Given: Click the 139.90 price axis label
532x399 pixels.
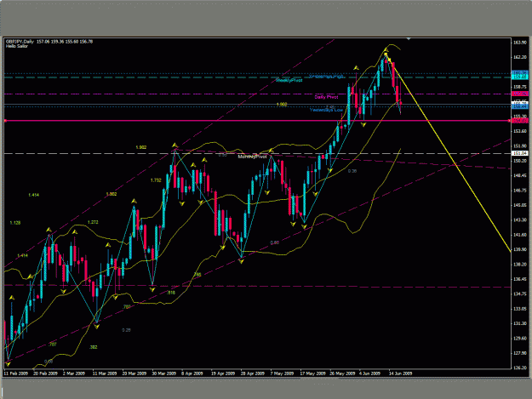Looking at the screenshot, I should (x=520, y=249).
